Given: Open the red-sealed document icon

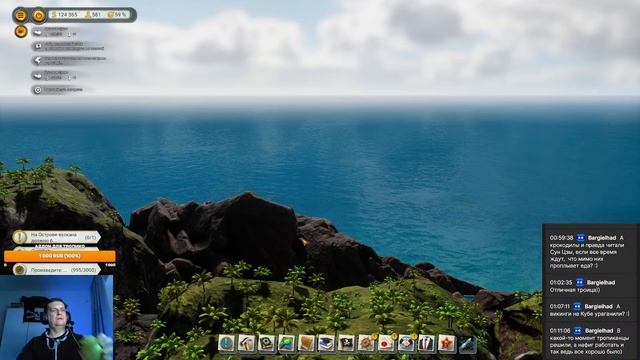Looking at the screenshot, I should click(387, 343).
